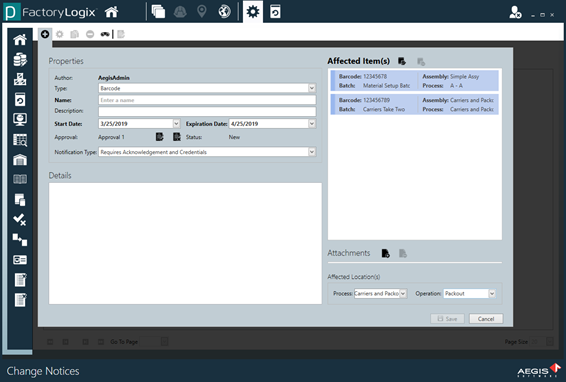Viewport: 566px width, 382px height.
Task: Expand the Notification Type dropdown
Action: coord(312,152)
